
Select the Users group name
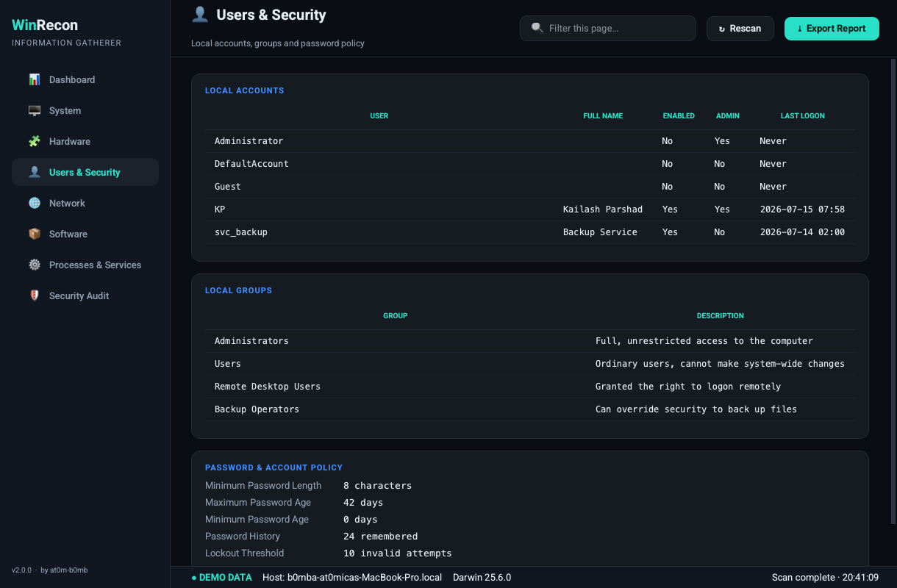[x=228, y=364]
